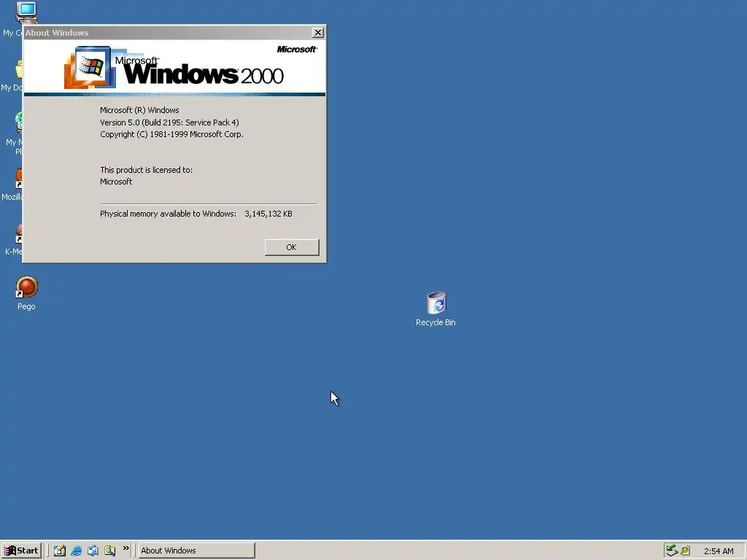The height and width of the screenshot is (560, 747).
Task: Click the Version 5.0 build text
Action: [x=169, y=122]
